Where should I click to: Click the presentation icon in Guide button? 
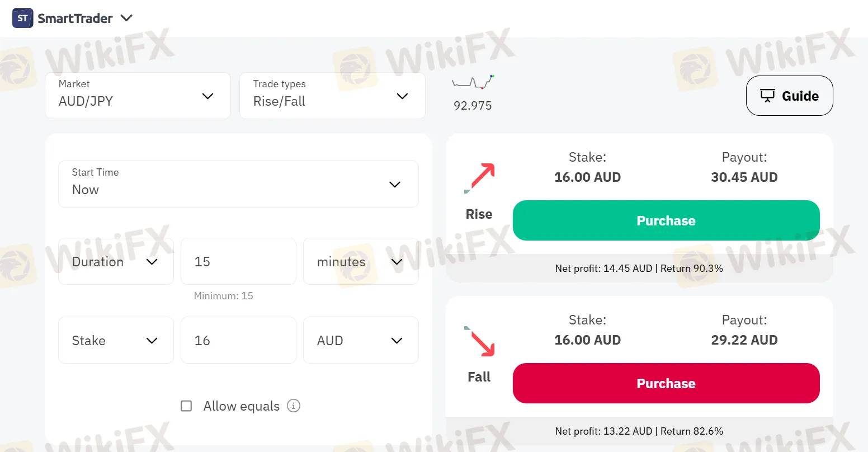click(767, 96)
